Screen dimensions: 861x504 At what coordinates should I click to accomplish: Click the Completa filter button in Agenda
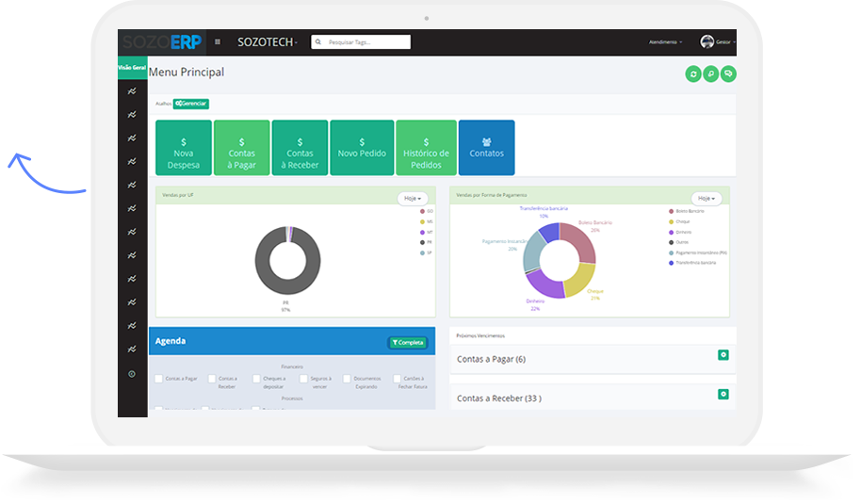coord(408,343)
